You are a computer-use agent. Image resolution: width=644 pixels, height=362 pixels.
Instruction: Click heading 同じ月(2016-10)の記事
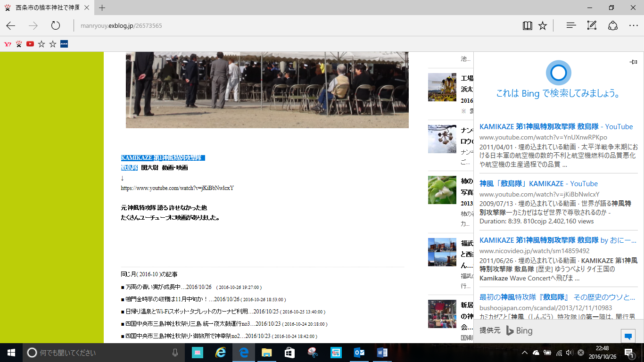pyautogui.click(x=149, y=274)
